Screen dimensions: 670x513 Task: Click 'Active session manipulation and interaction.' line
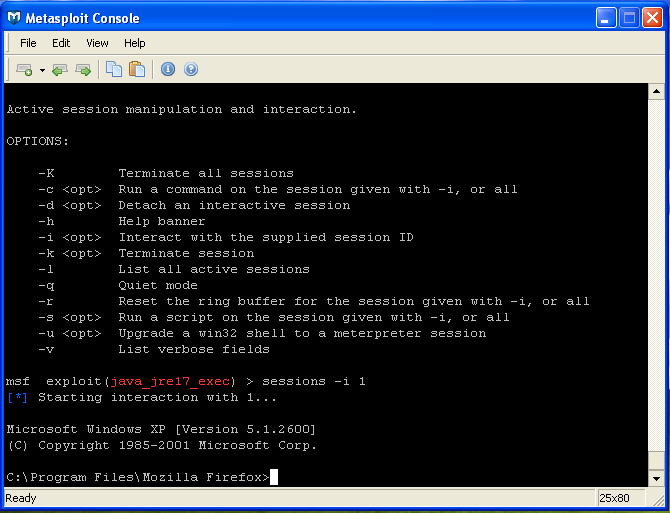tap(182, 109)
